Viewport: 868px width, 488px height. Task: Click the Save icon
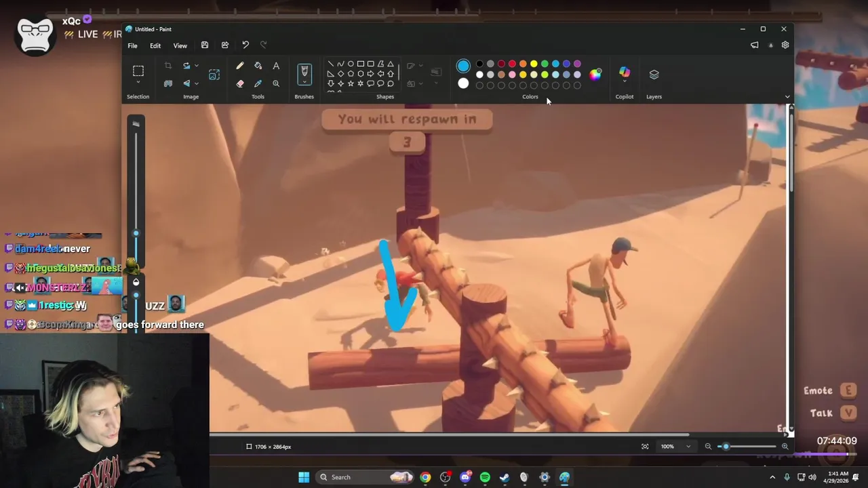click(x=205, y=45)
